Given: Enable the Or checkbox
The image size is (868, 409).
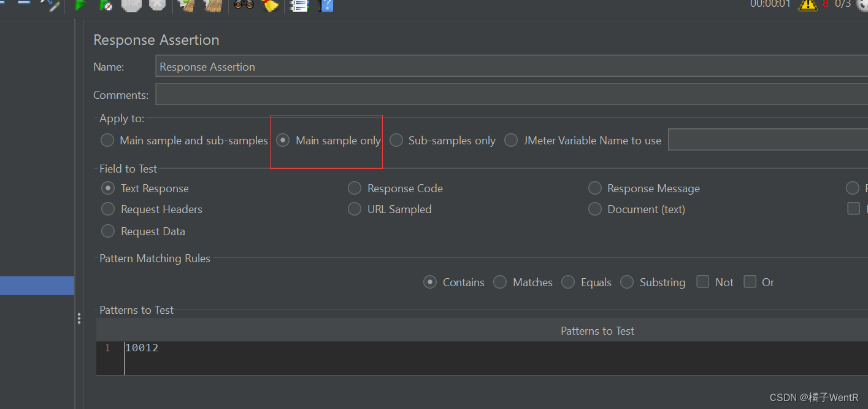Looking at the screenshot, I should [750, 281].
